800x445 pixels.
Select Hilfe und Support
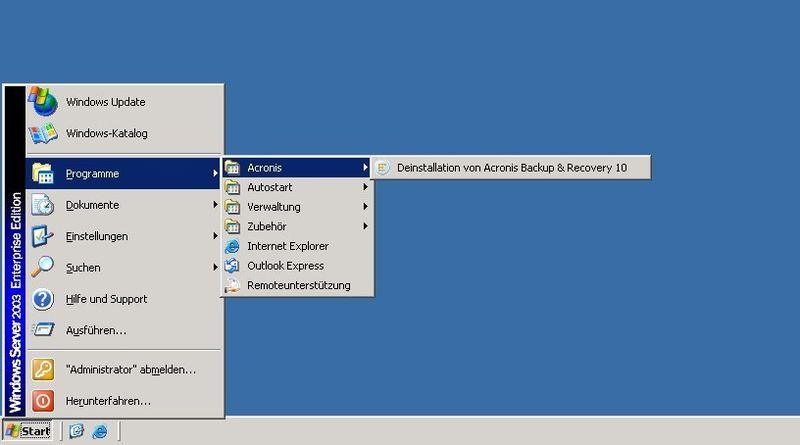pos(124,299)
